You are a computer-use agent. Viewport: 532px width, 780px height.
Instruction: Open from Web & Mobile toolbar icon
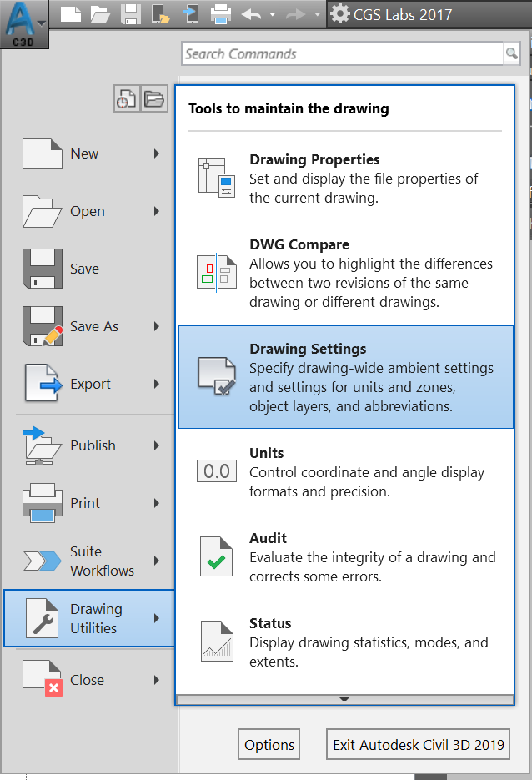(161, 14)
